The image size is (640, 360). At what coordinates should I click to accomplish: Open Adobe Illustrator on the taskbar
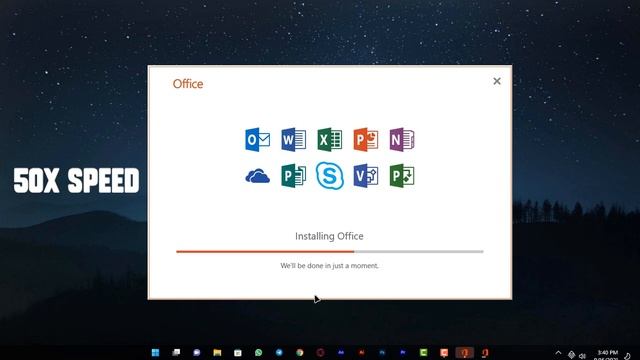tap(362, 353)
